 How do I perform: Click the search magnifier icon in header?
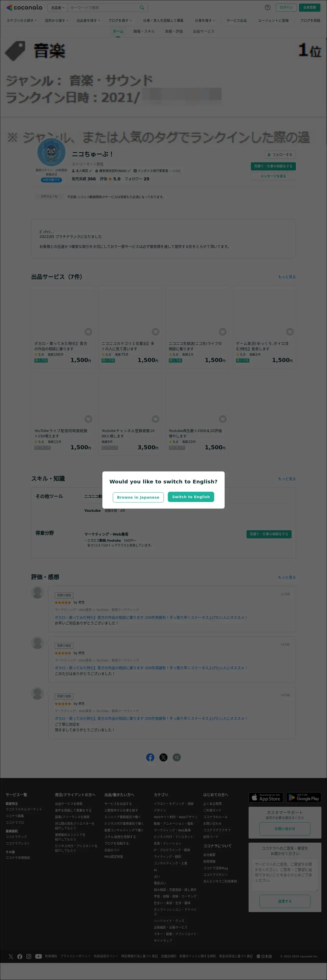[142, 7]
